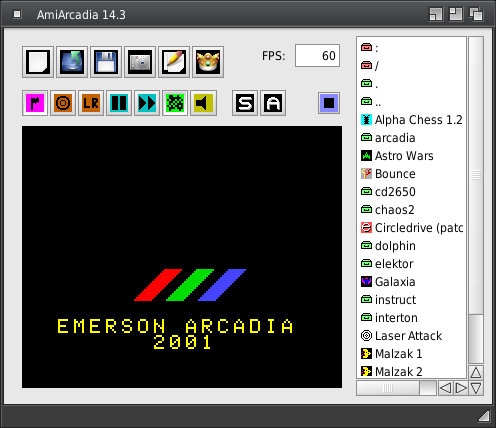
Task: Open the pencil-and-paper edit icon
Action: coord(174,62)
